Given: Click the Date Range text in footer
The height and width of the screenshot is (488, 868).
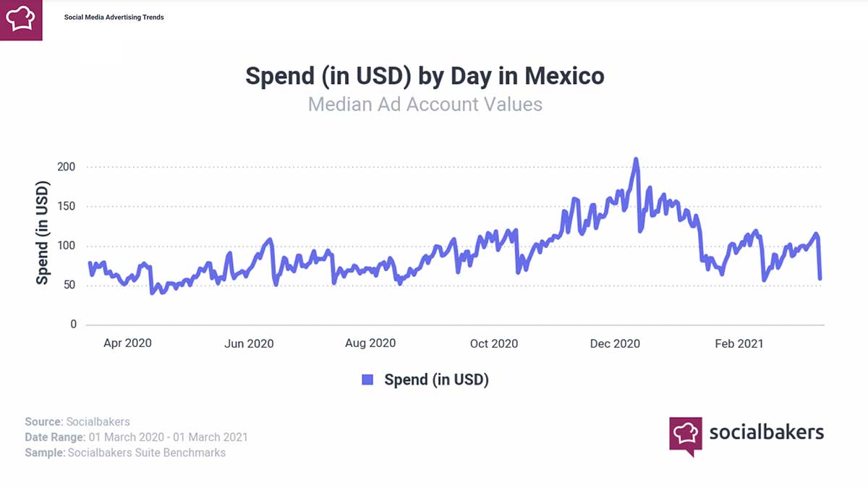Looking at the screenshot, I should tap(136, 437).
